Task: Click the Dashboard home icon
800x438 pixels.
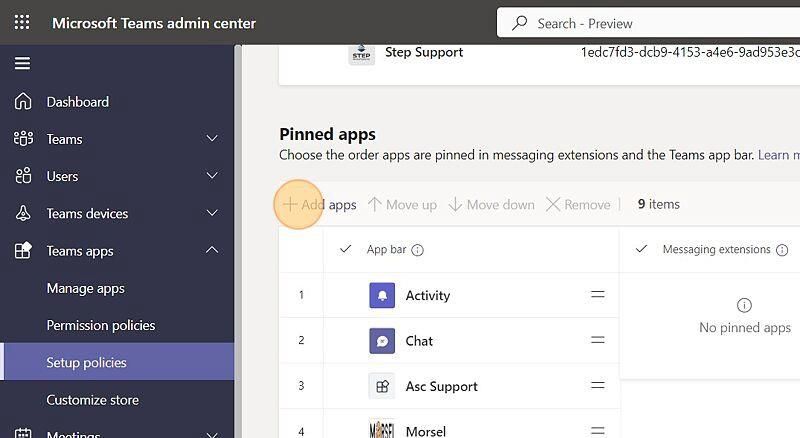Action: click(23, 102)
